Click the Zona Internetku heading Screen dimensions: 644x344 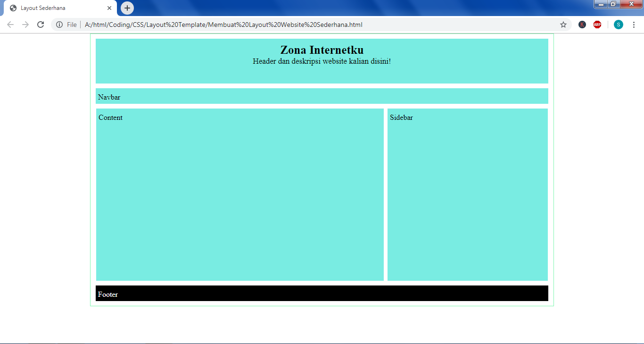pyautogui.click(x=322, y=50)
